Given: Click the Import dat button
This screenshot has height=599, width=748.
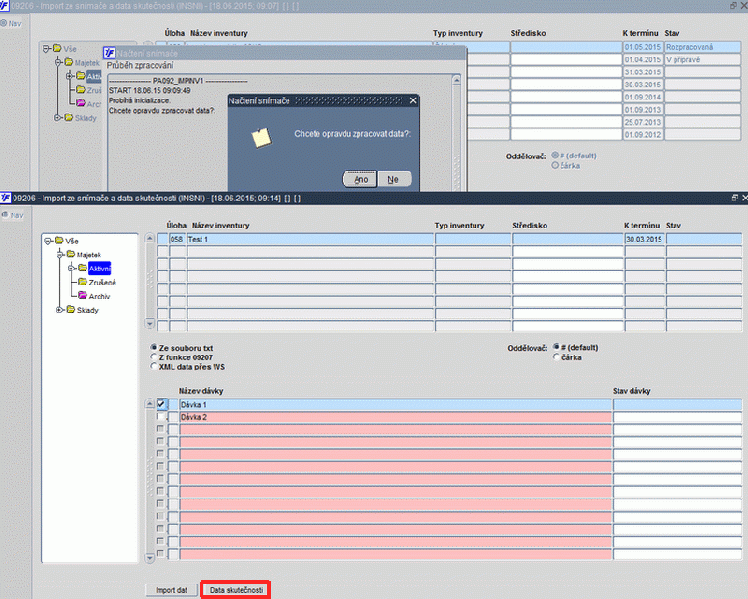Looking at the screenshot, I should (x=171, y=590).
